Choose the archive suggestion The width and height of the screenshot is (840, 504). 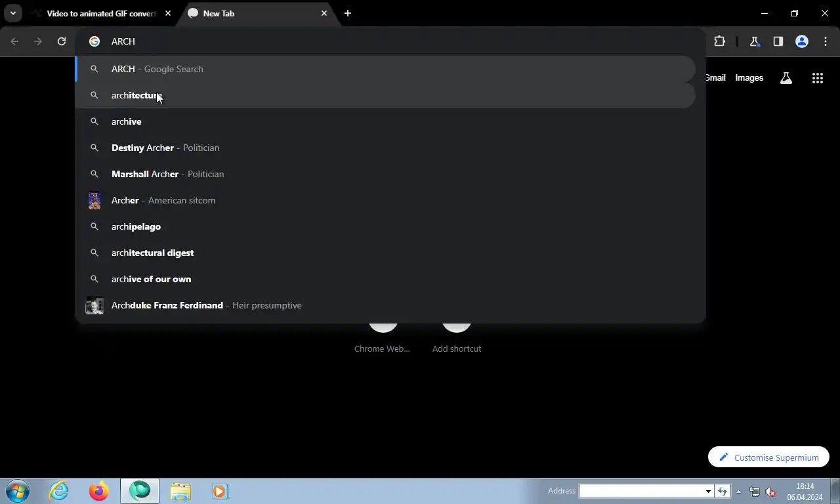click(x=385, y=121)
